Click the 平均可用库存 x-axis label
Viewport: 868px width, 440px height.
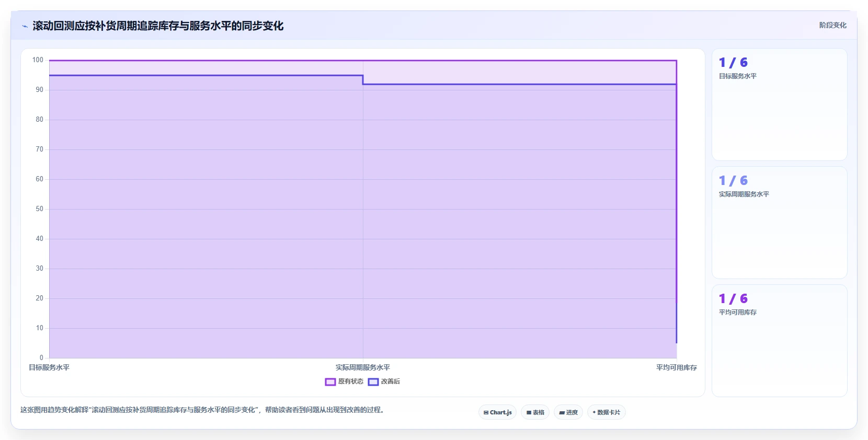677,367
